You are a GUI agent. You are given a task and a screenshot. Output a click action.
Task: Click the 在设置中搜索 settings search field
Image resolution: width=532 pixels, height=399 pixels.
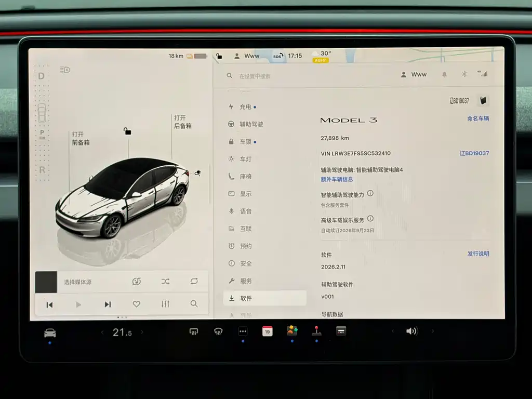(x=255, y=76)
